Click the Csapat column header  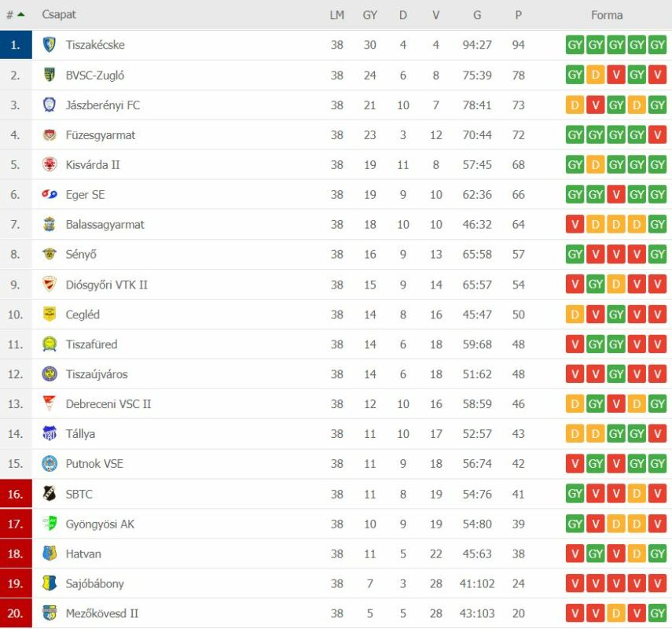click(x=59, y=15)
